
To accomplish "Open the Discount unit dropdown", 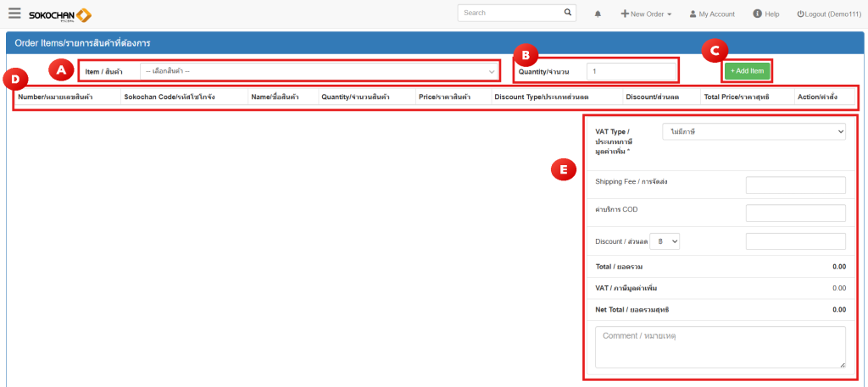I will (x=665, y=241).
